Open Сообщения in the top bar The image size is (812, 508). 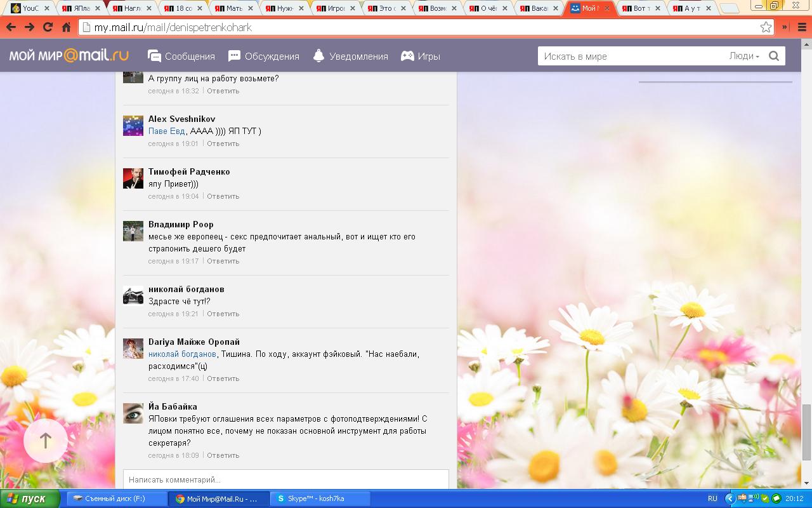tap(181, 56)
